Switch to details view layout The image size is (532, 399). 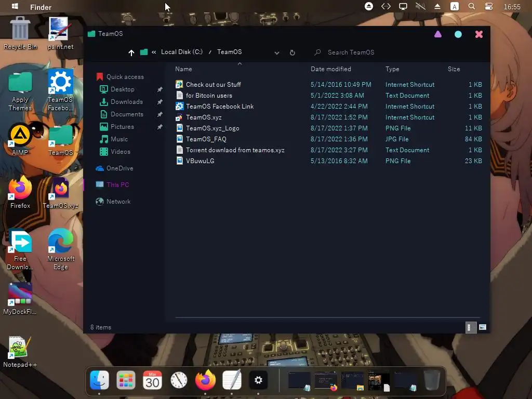click(x=471, y=327)
